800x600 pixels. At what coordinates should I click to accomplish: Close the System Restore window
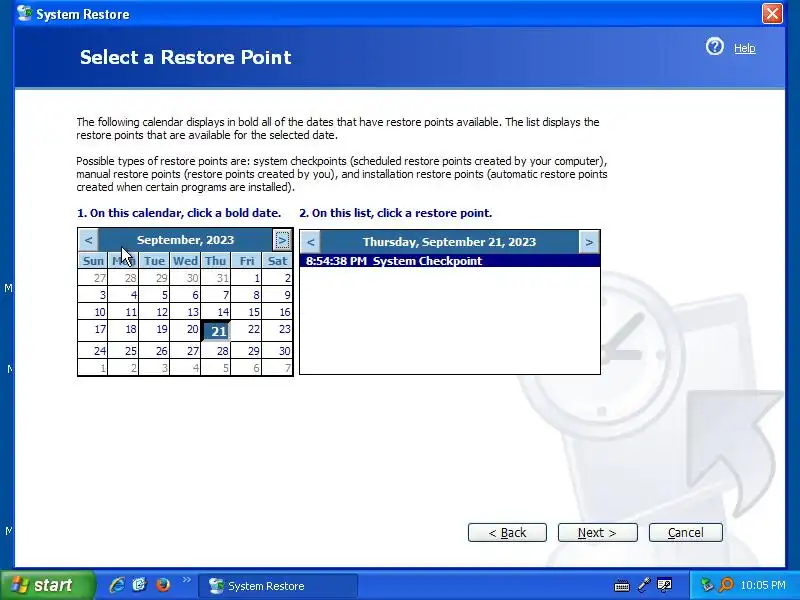pos(772,13)
